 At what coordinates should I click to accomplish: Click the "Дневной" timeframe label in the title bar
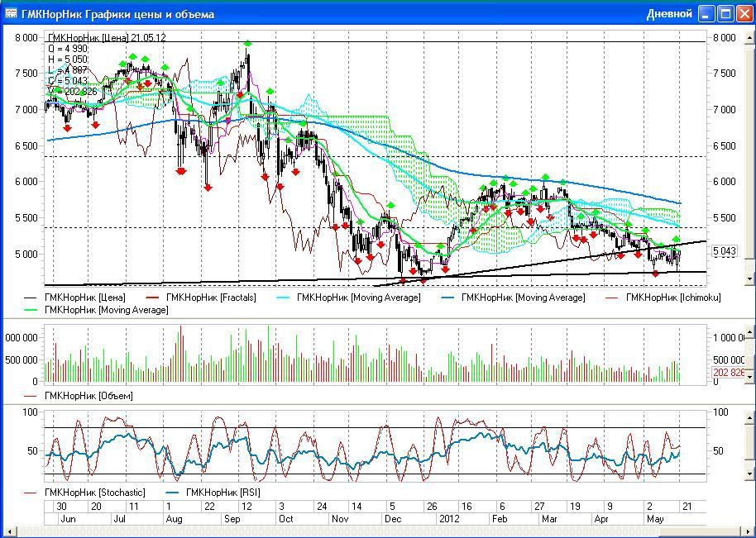669,14
